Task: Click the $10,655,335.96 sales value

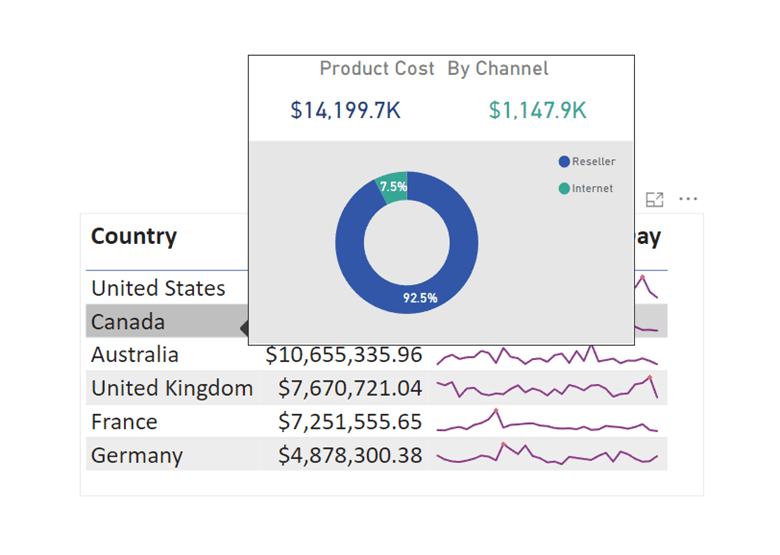Action: (x=343, y=355)
